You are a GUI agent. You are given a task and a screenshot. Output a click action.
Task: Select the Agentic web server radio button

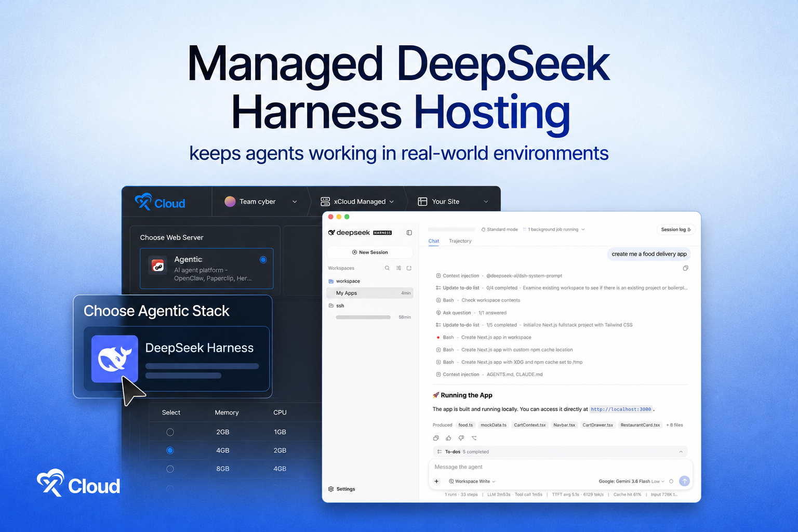click(263, 260)
